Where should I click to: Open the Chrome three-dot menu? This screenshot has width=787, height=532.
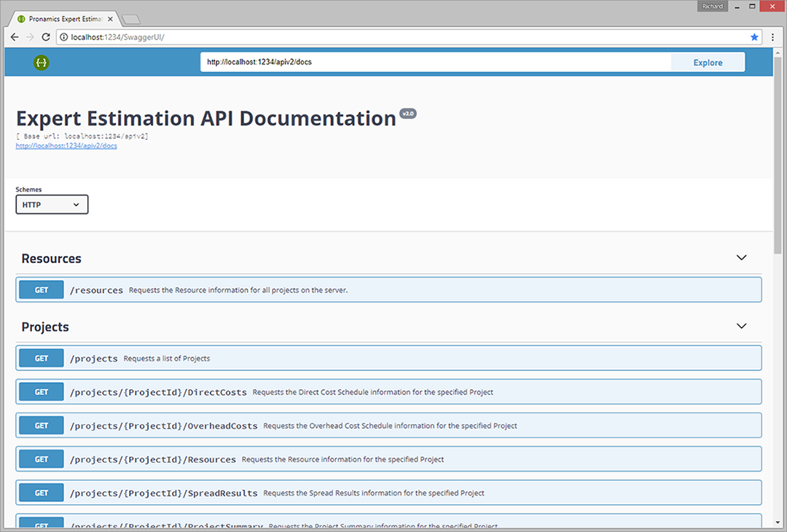[772, 37]
